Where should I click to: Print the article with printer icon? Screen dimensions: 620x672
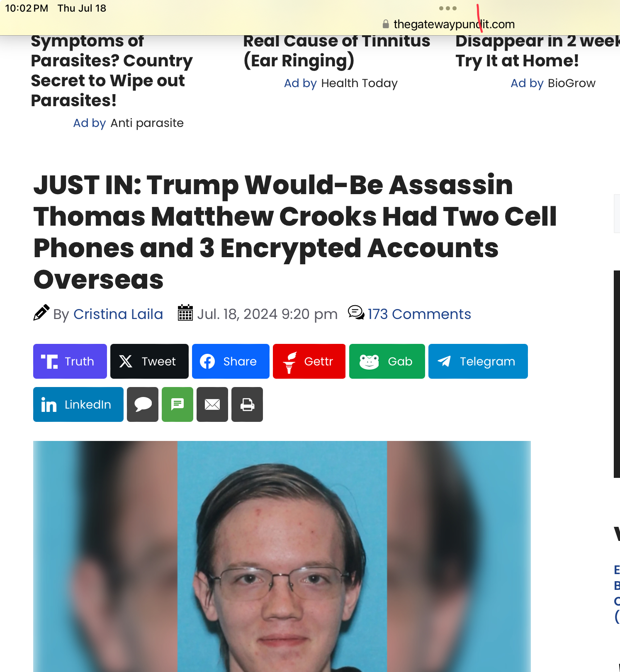247,404
